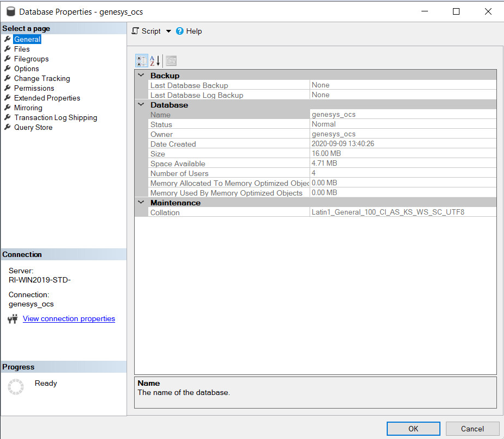
Task: Click the Property Pages icon
Action: 171,61
